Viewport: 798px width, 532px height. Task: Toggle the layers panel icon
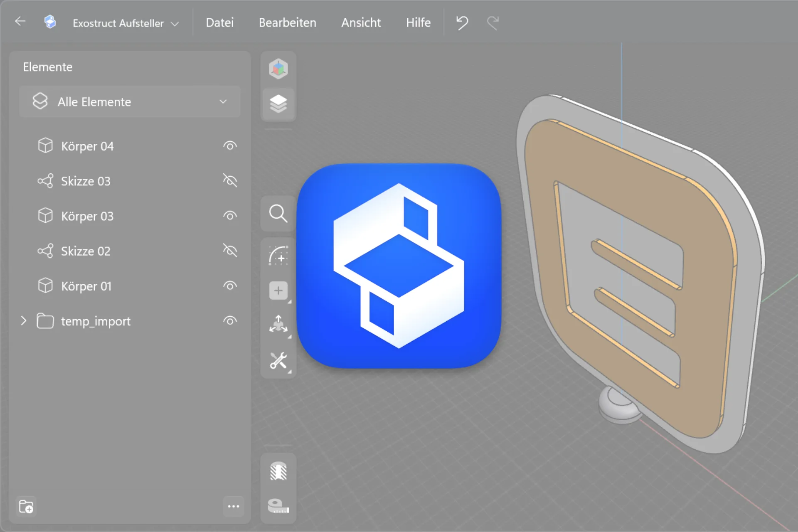pos(278,104)
